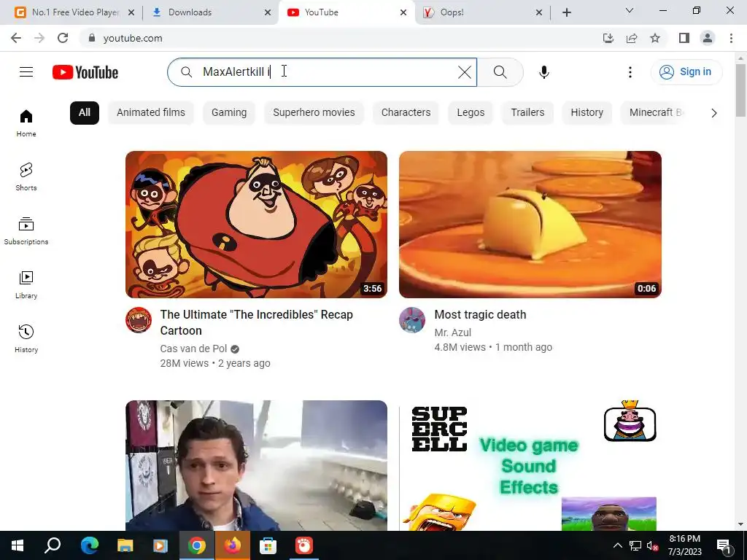Open Firefox from taskbar

233,545
